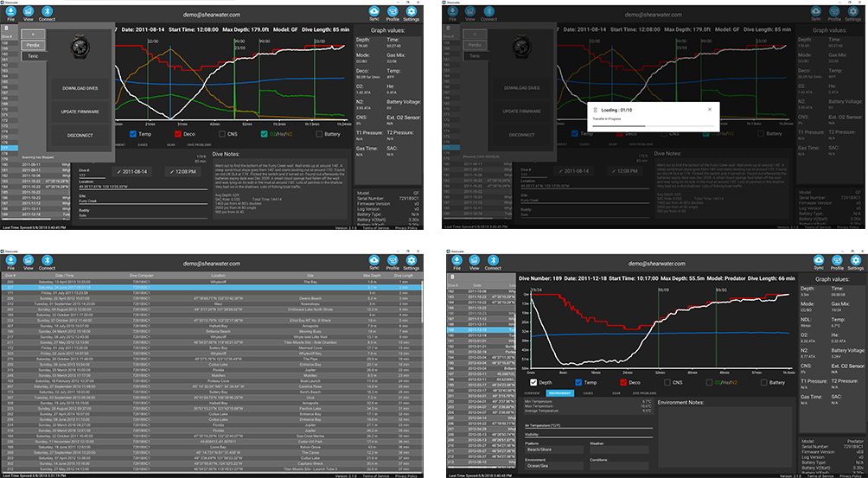Switch to Overview tab in Dive 189 window
868x478 pixels.
tap(532, 393)
